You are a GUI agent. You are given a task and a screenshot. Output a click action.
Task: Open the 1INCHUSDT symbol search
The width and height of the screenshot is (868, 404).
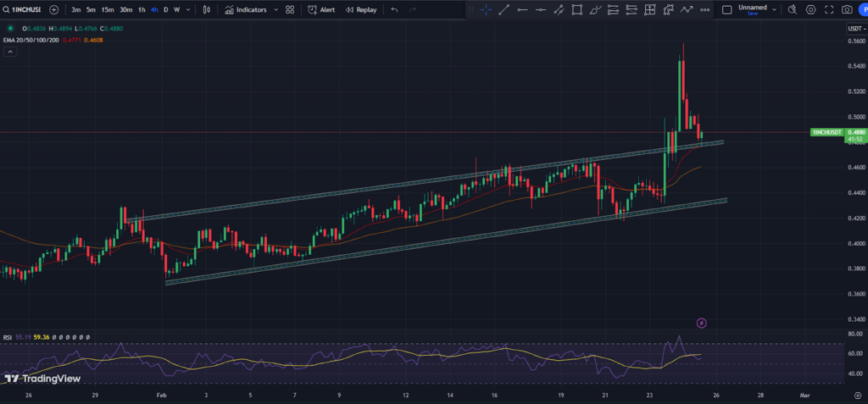22,9
